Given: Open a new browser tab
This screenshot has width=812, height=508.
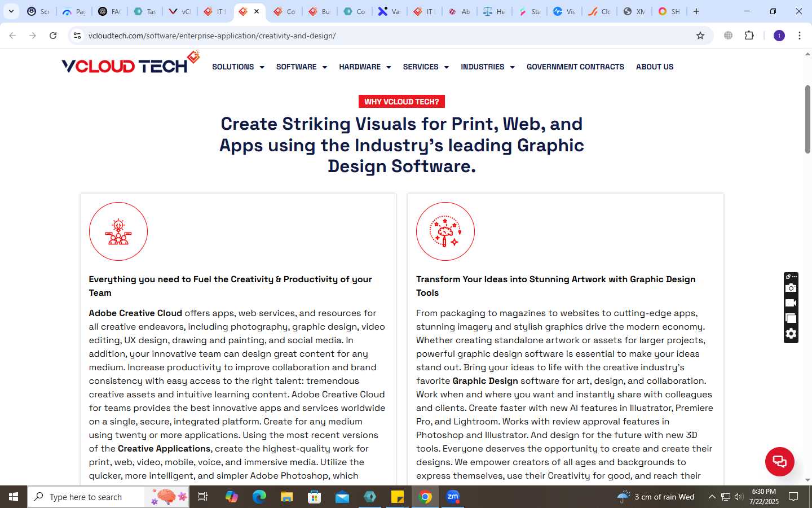Looking at the screenshot, I should pyautogui.click(x=696, y=11).
